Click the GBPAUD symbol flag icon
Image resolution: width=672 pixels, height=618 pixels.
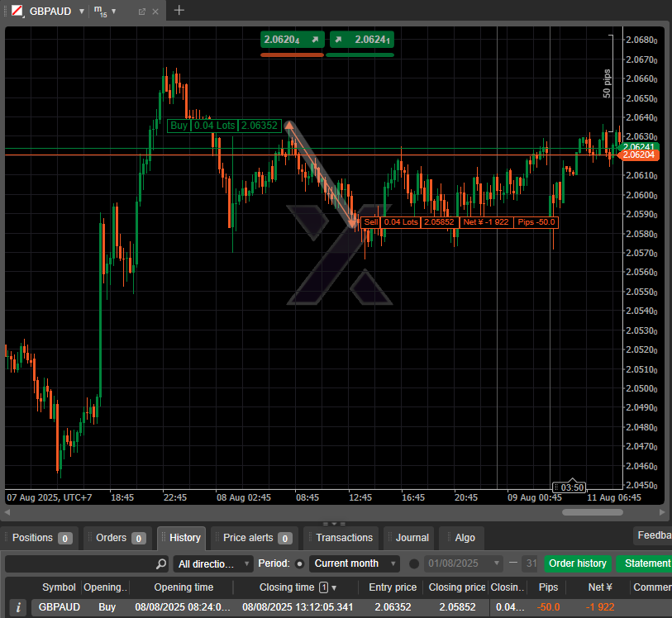pyautogui.click(x=17, y=11)
